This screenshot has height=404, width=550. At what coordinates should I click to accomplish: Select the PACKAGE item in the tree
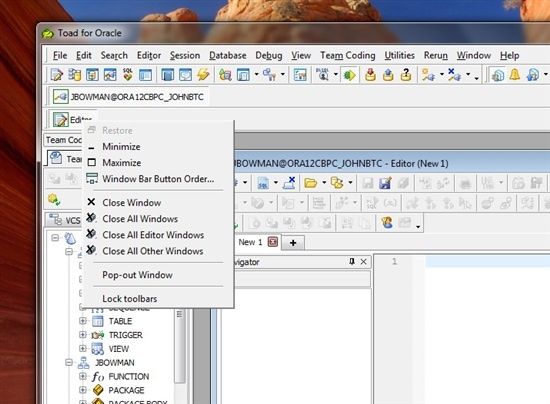click(126, 390)
